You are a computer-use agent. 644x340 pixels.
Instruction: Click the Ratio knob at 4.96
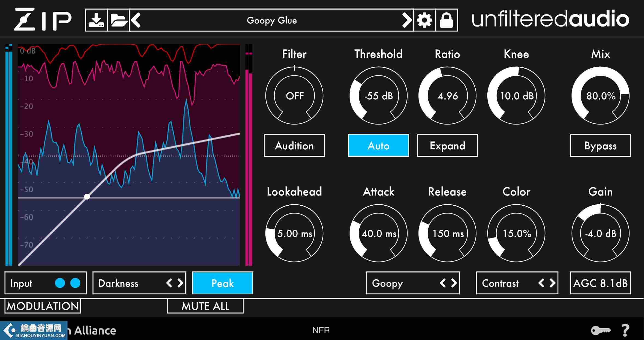tap(447, 96)
